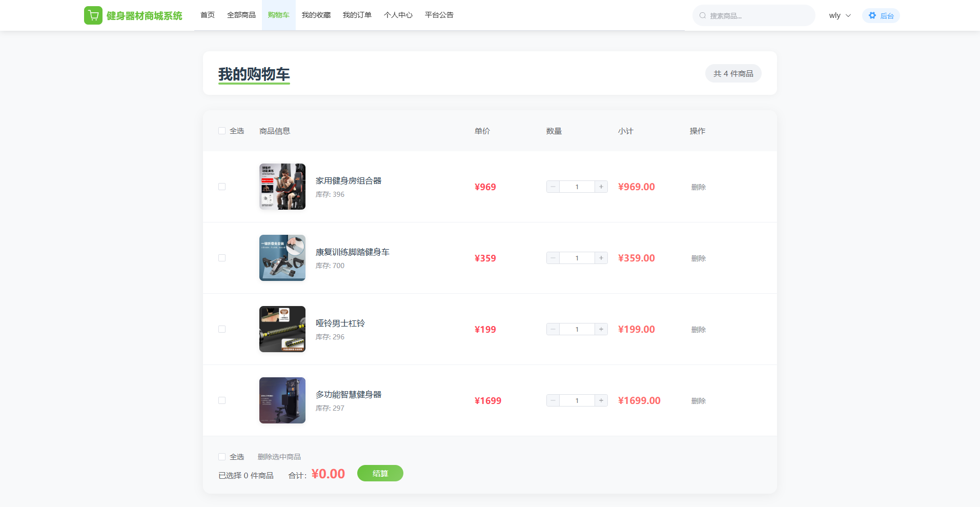Viewport: 980px width, 507px height.
Task: Click the green 结算 checkout button
Action: tap(380, 473)
